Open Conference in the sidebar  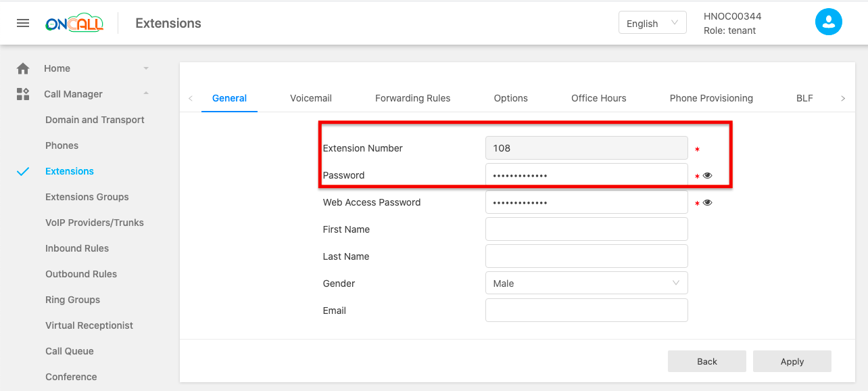(71, 377)
